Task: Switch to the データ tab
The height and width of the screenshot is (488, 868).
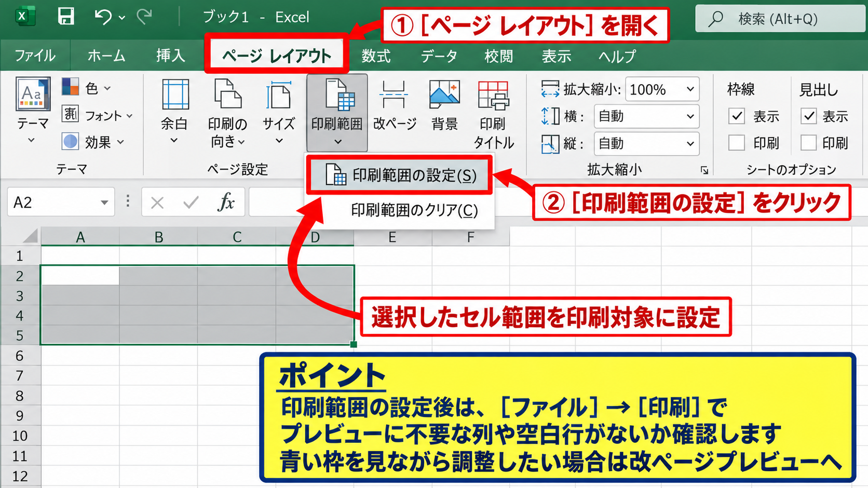Action: 439,56
